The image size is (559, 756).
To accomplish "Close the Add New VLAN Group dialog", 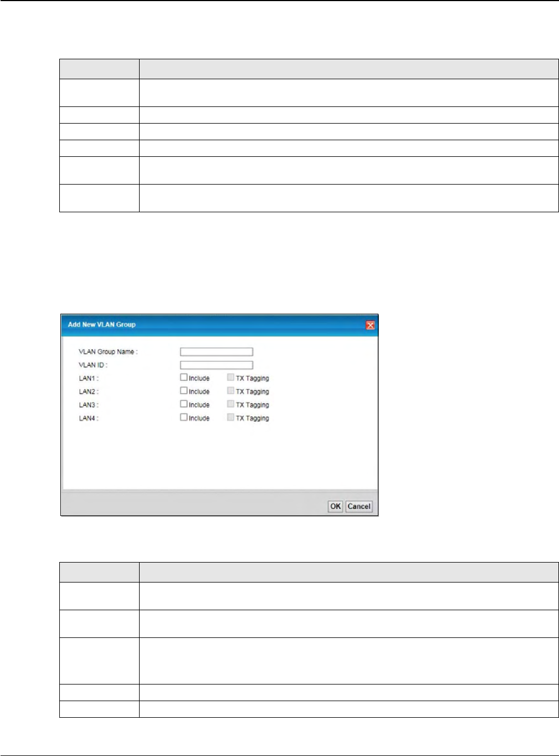I will (x=371, y=325).
